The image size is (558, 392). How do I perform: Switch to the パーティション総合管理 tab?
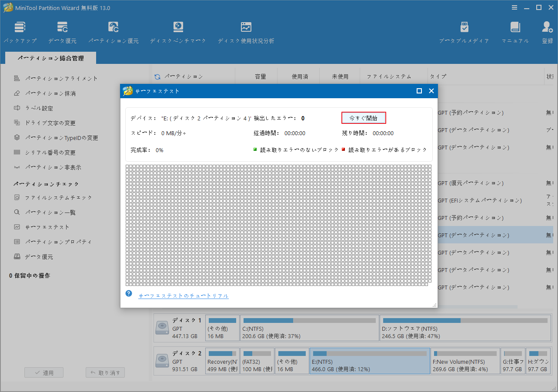(50, 57)
